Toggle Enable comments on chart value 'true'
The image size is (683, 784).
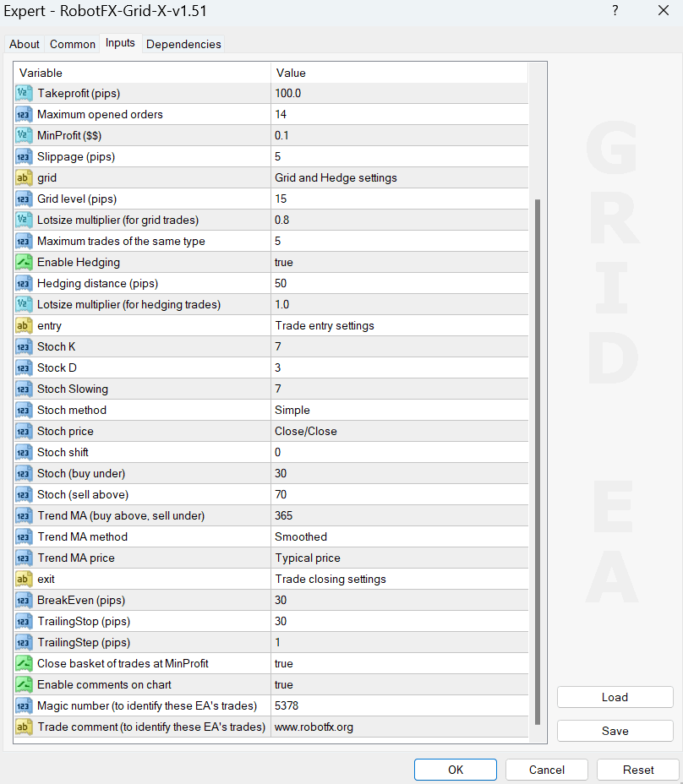(399, 685)
